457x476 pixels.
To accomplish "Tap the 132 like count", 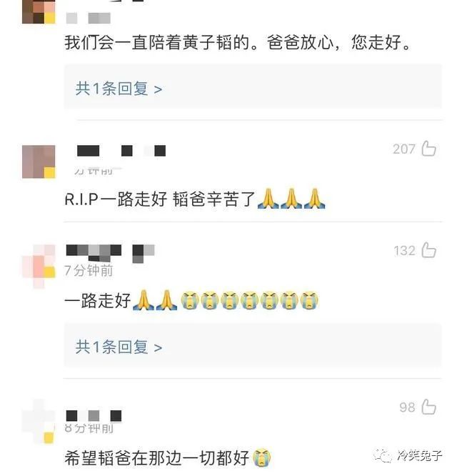I will tap(404, 251).
